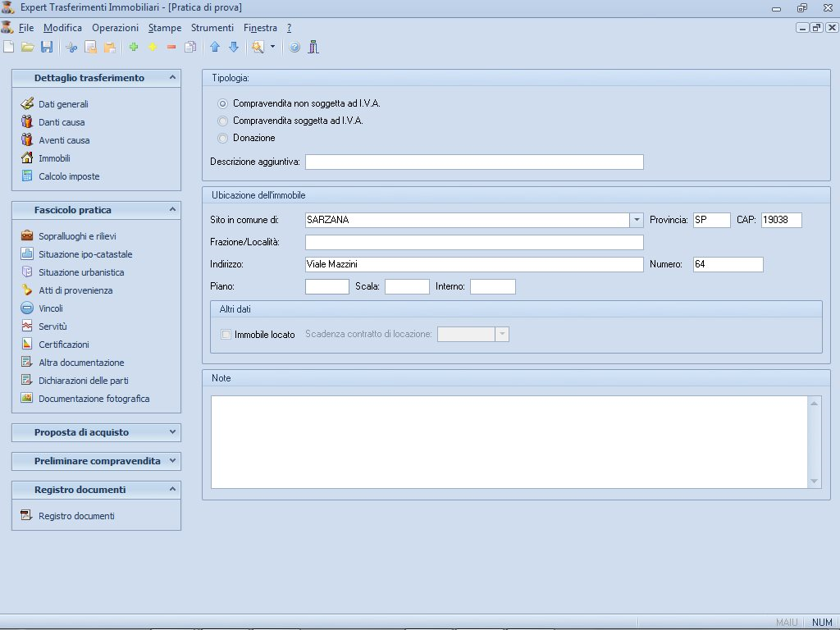This screenshot has width=840, height=630.
Task: Expand the Proposta di acquisto panel
Action: [172, 432]
